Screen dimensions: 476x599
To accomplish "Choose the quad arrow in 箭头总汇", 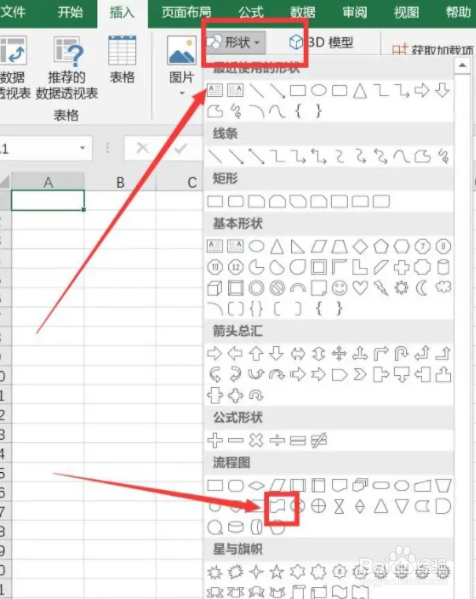I will [339, 354].
